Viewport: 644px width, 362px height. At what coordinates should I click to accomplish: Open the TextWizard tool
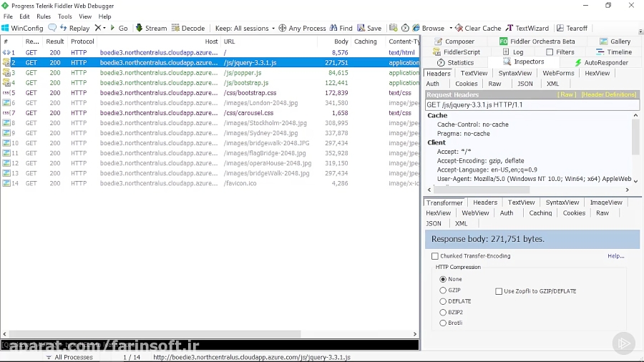tap(527, 29)
